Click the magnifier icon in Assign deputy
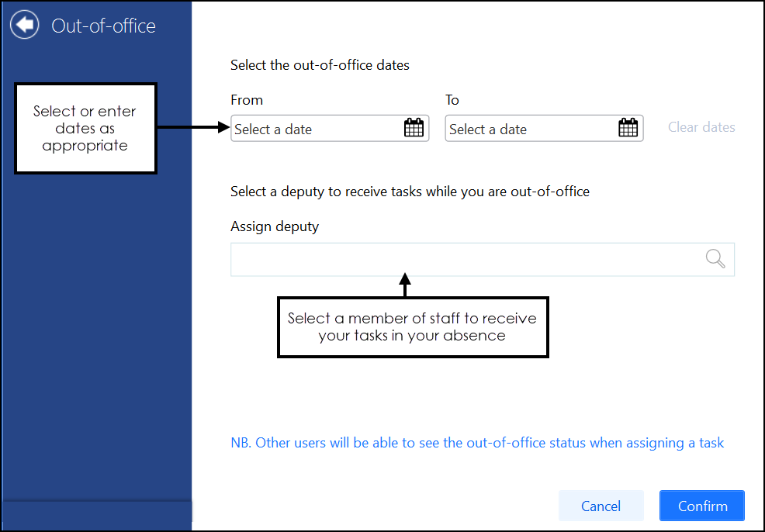765x532 pixels. click(715, 259)
